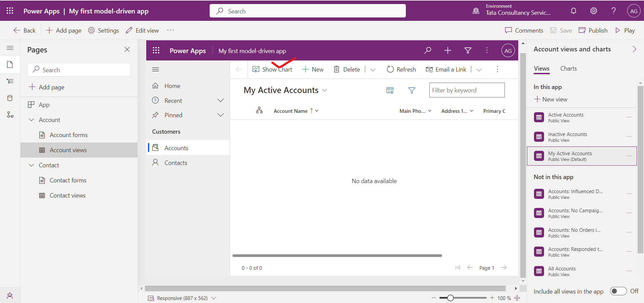Click the Delete trash icon in command bar
Screen dimensions: 644x303
[336, 69]
